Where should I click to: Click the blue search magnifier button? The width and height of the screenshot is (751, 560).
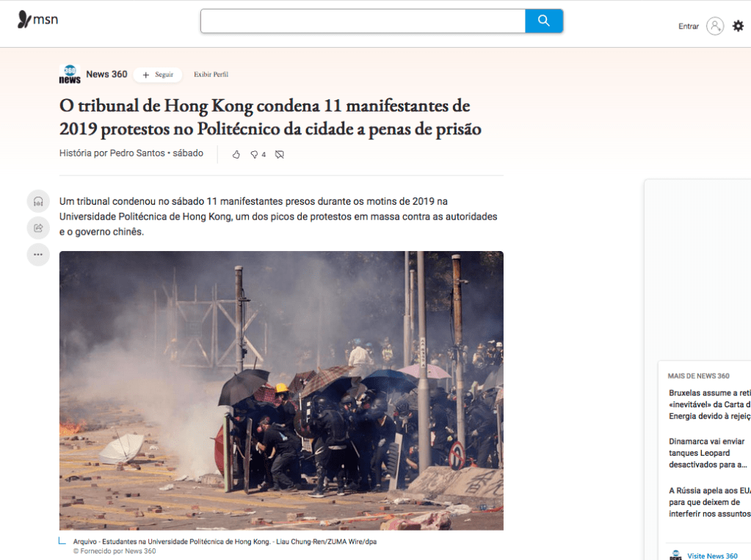[x=544, y=21]
